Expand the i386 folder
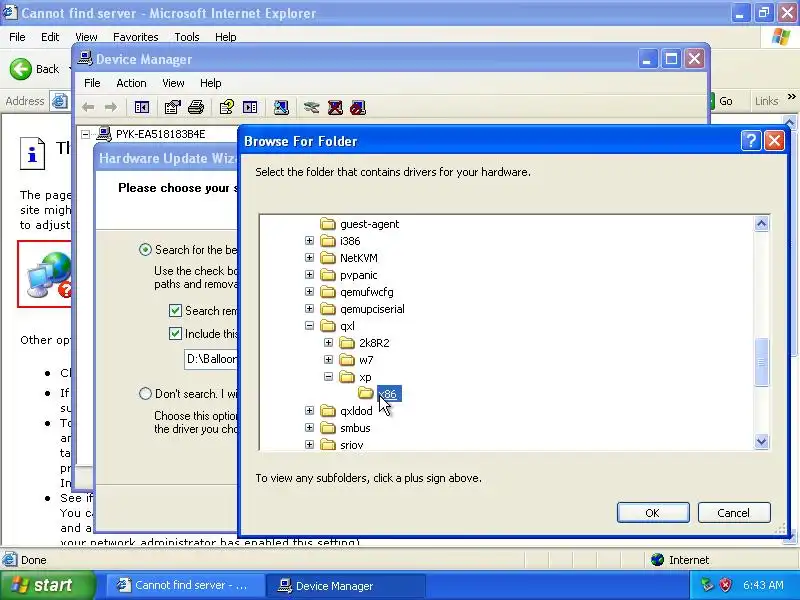Image resolution: width=800 pixels, height=600 pixels. coord(309,240)
